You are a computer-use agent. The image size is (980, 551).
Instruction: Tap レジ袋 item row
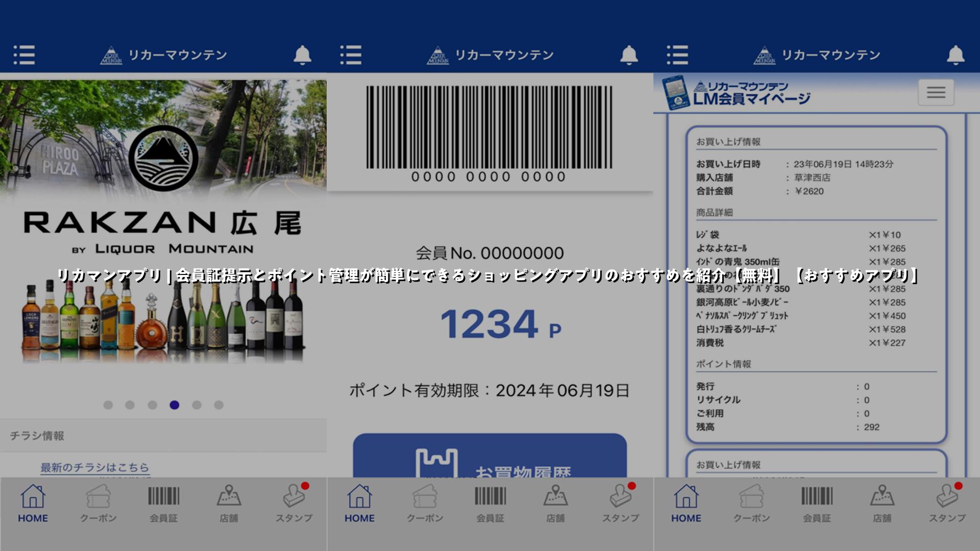[816, 235]
